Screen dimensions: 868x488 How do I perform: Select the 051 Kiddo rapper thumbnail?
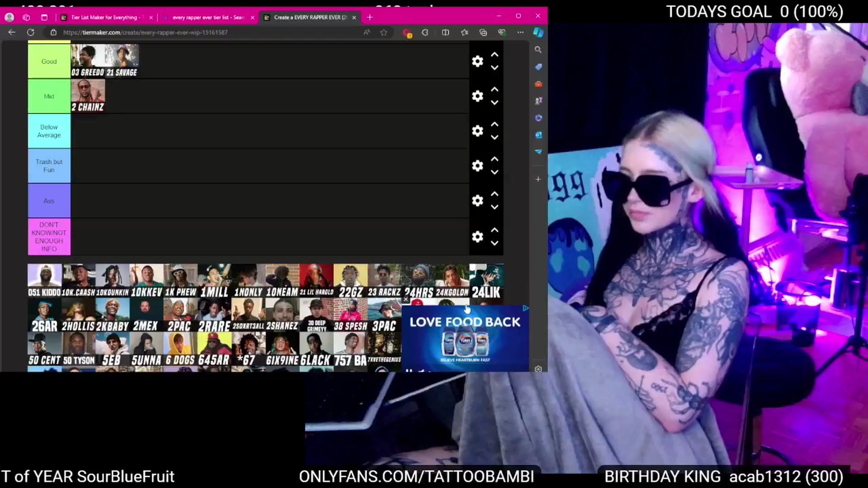(44, 281)
